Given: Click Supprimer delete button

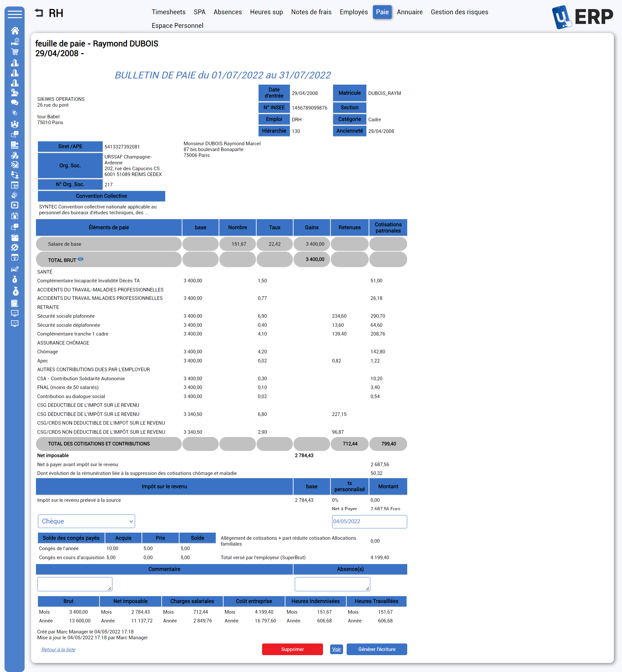Looking at the screenshot, I should click(x=293, y=649).
